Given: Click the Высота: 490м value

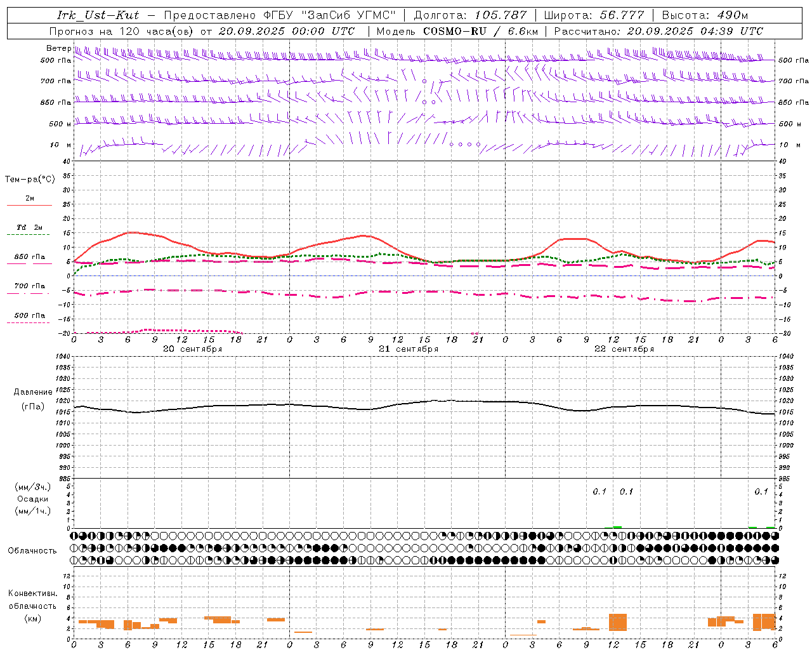Looking at the screenshot, I should [705, 15].
